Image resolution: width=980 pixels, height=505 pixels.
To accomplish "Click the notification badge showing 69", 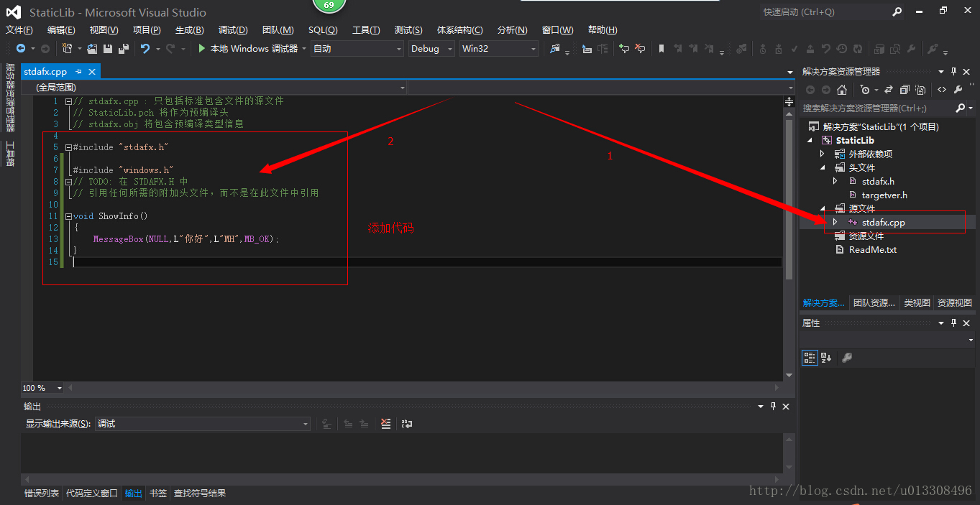I will [x=329, y=5].
